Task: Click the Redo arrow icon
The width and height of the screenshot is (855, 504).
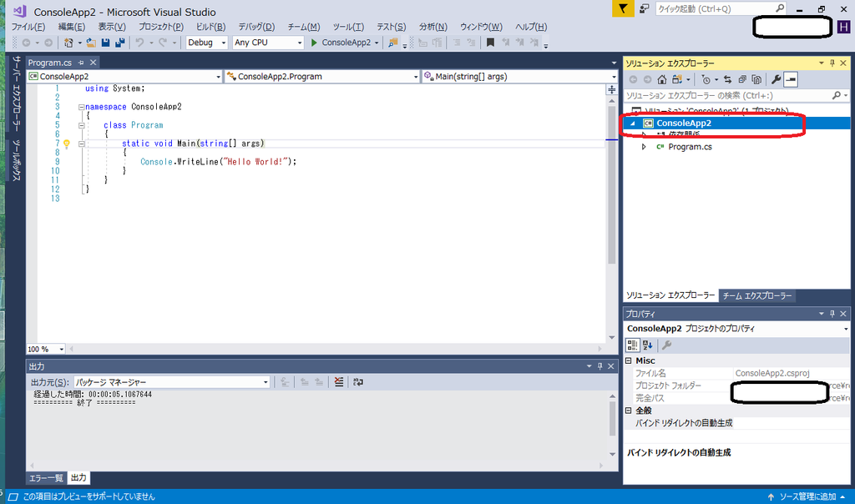Action: (x=163, y=43)
